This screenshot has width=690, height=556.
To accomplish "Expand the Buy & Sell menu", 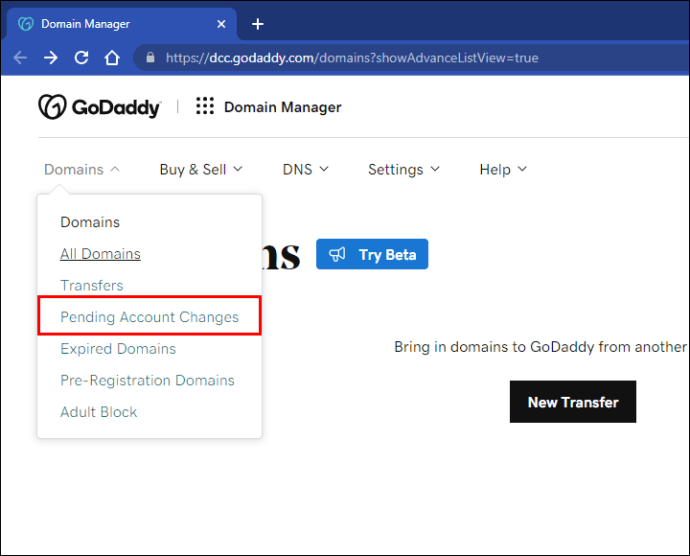I will click(x=201, y=169).
